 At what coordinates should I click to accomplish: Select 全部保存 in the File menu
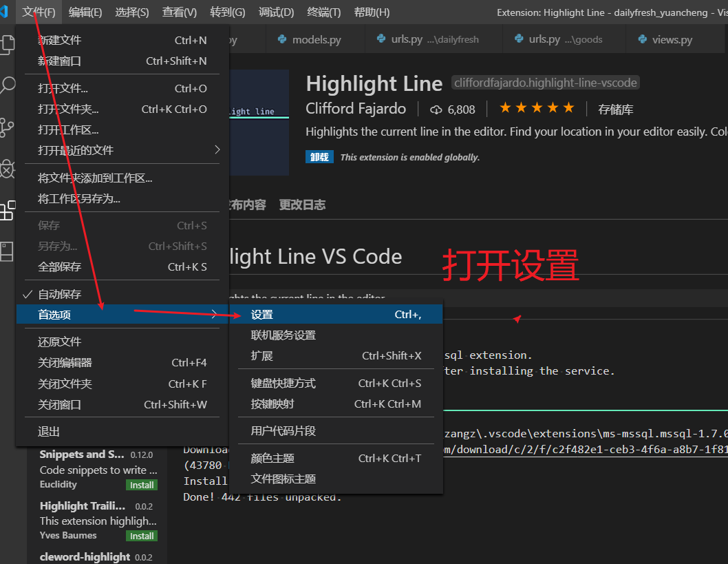click(122, 267)
